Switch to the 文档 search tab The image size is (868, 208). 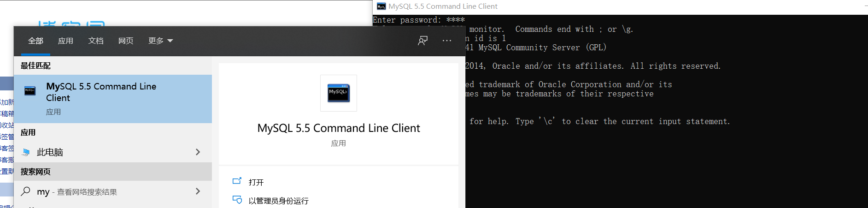(96, 41)
